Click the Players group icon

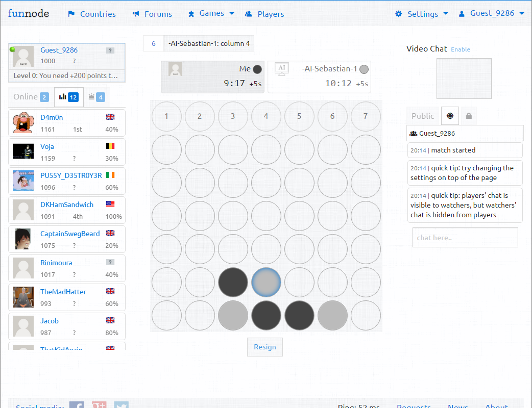click(248, 14)
